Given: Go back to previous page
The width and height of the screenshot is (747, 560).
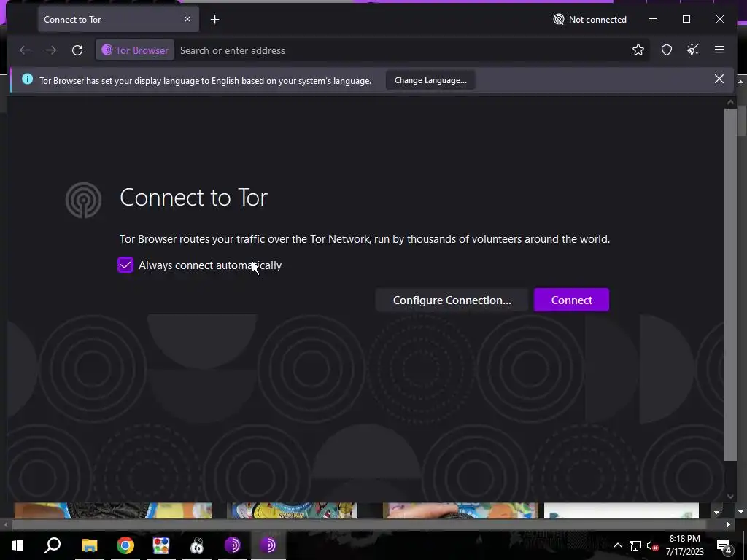Looking at the screenshot, I should coord(25,50).
